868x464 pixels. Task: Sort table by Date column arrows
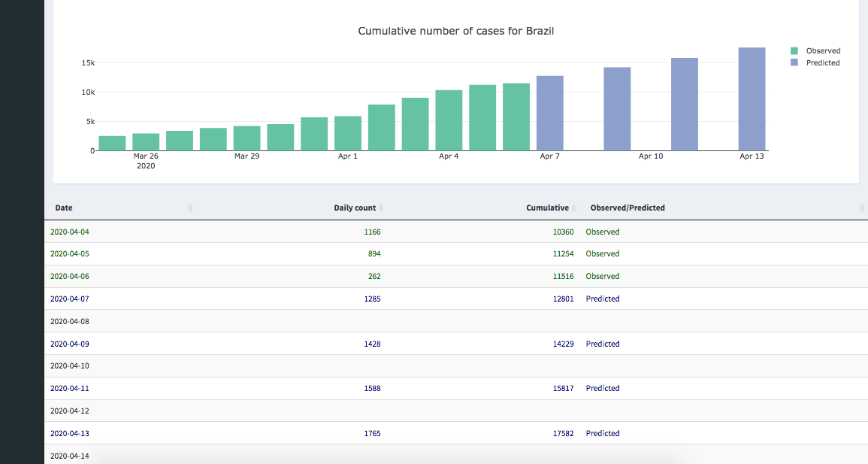[x=190, y=208]
